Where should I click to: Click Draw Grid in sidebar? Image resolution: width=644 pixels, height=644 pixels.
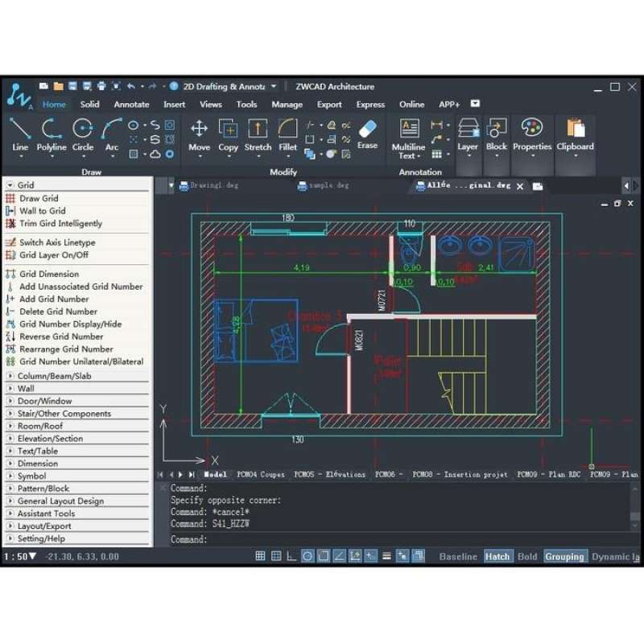39,198
